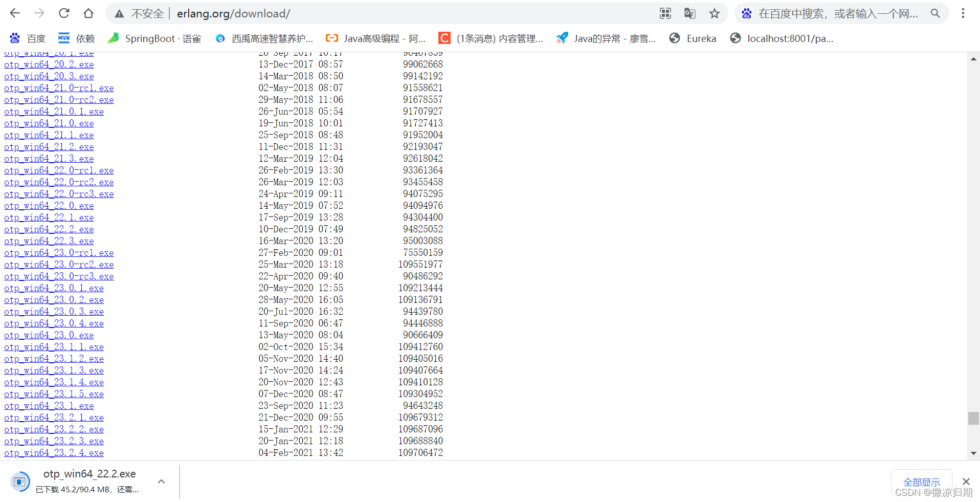Open the Java高级编程 bookmark
Screen dimensions: 980x502
(x=376, y=38)
